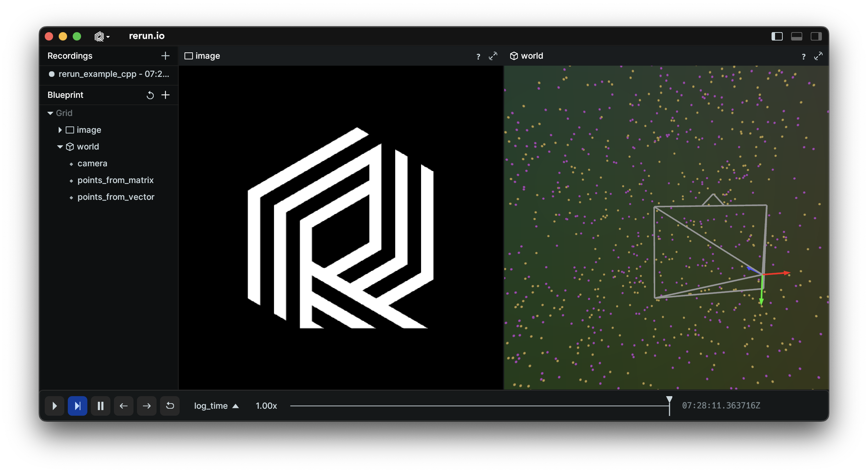Open the Rerun logo menu
This screenshot has height=473, width=868.
point(102,36)
